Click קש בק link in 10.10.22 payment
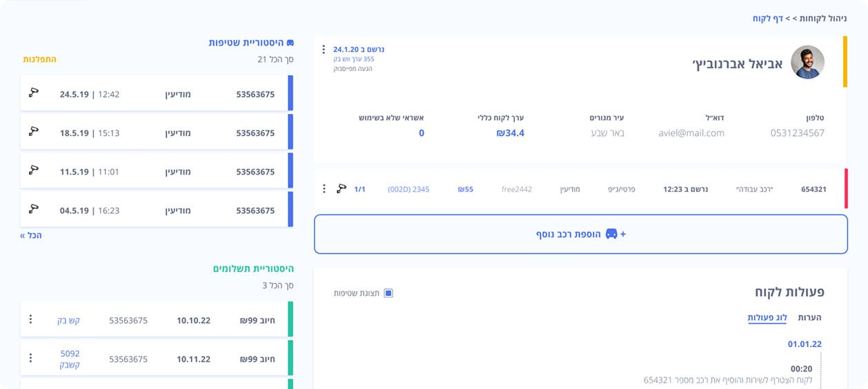The height and width of the screenshot is (389, 868). point(68,320)
